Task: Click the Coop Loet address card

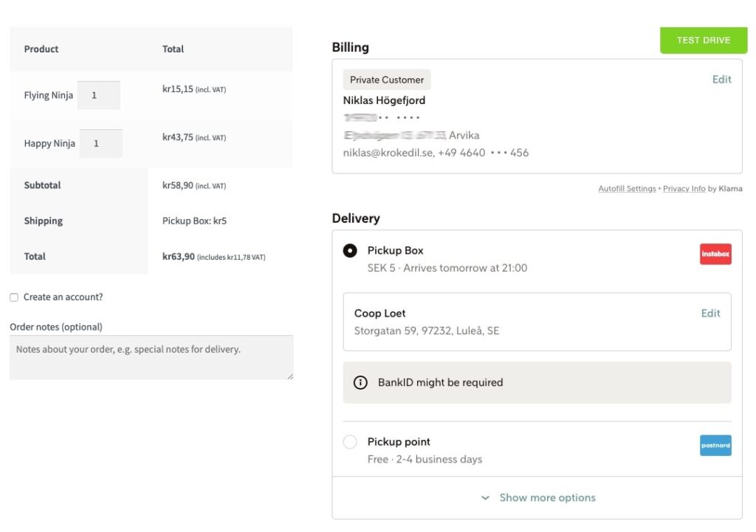Action: (x=537, y=322)
